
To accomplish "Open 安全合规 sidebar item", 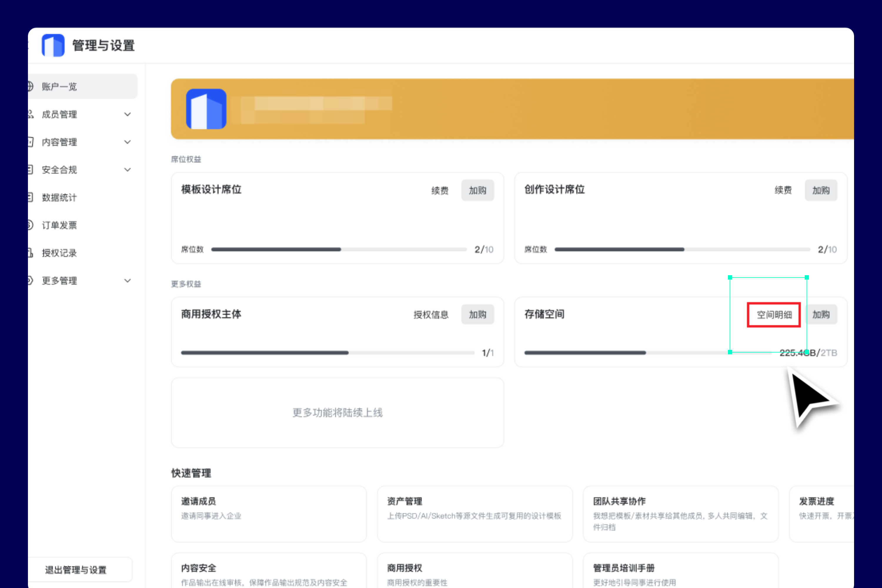I will pos(59,170).
